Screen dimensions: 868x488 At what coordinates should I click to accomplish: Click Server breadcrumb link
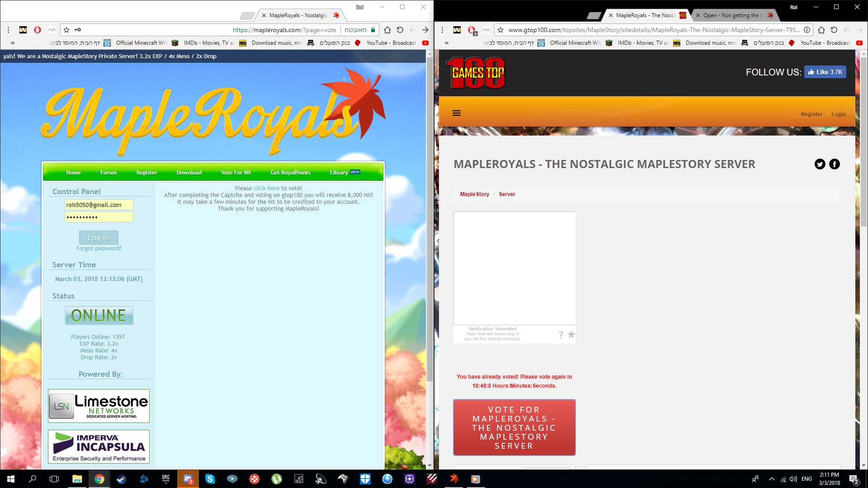(x=507, y=194)
